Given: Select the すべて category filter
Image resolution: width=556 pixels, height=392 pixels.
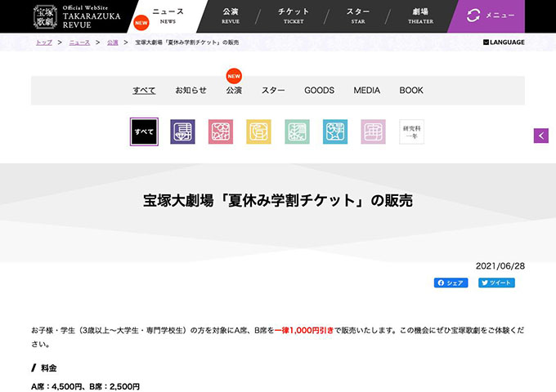Looking at the screenshot, I should click(x=144, y=91).
